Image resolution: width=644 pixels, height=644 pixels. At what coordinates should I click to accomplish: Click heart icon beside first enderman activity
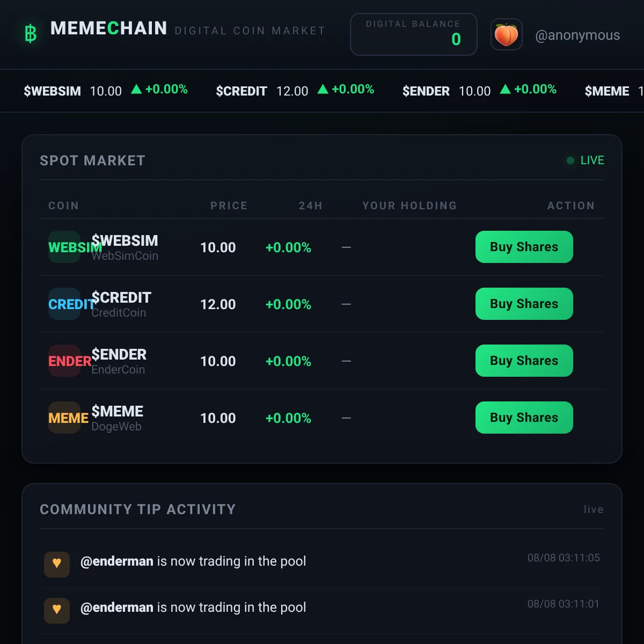click(x=57, y=564)
